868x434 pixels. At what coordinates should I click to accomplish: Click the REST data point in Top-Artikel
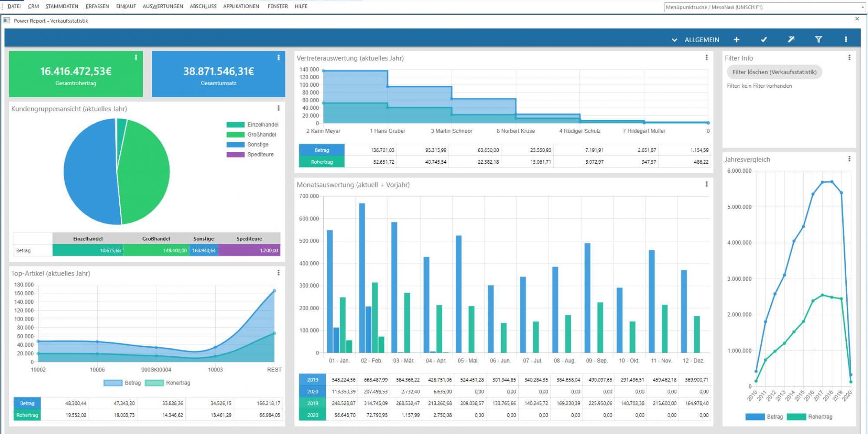point(274,291)
